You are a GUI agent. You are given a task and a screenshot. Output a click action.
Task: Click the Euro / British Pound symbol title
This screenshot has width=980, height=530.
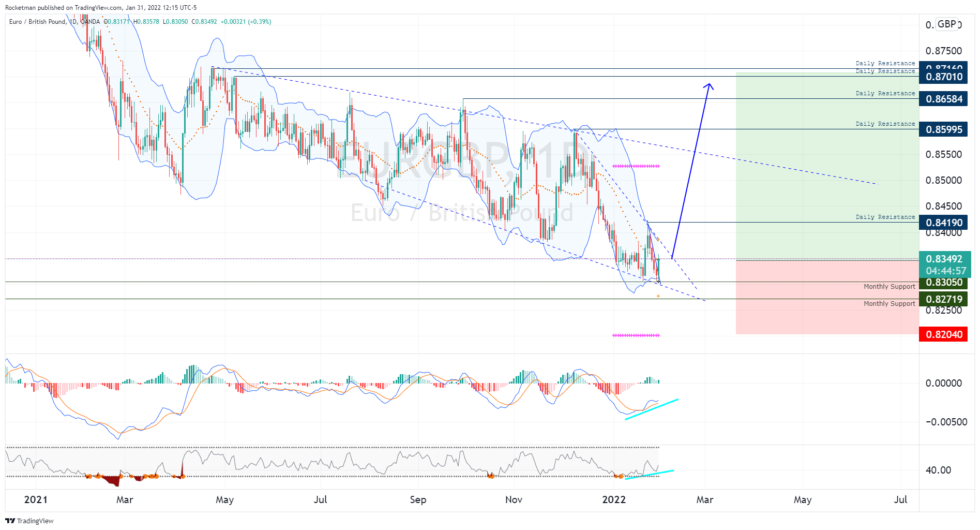[x=37, y=22]
